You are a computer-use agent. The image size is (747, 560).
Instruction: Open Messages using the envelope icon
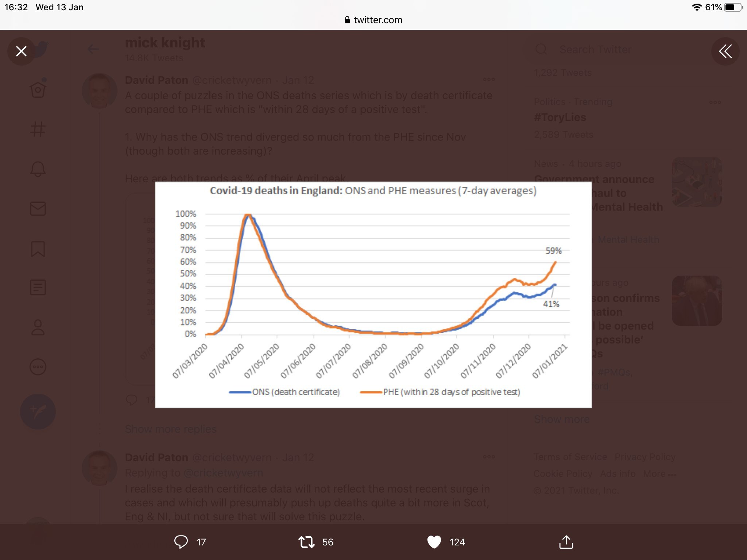[x=38, y=209]
